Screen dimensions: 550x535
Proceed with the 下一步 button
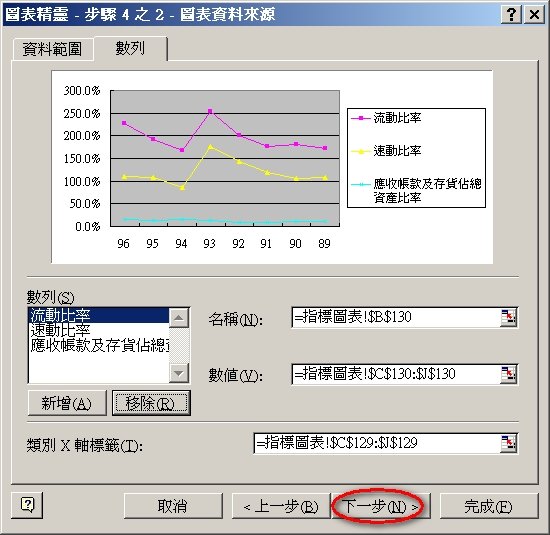[380, 506]
